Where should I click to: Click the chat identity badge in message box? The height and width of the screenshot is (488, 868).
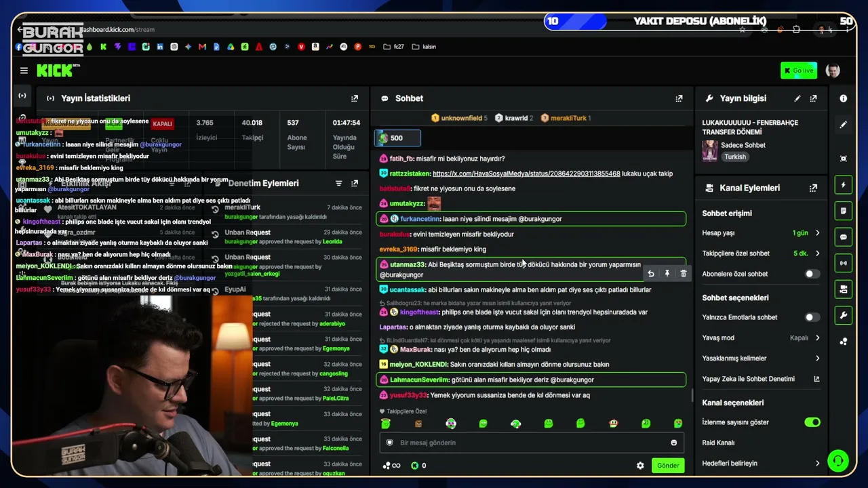tap(390, 443)
